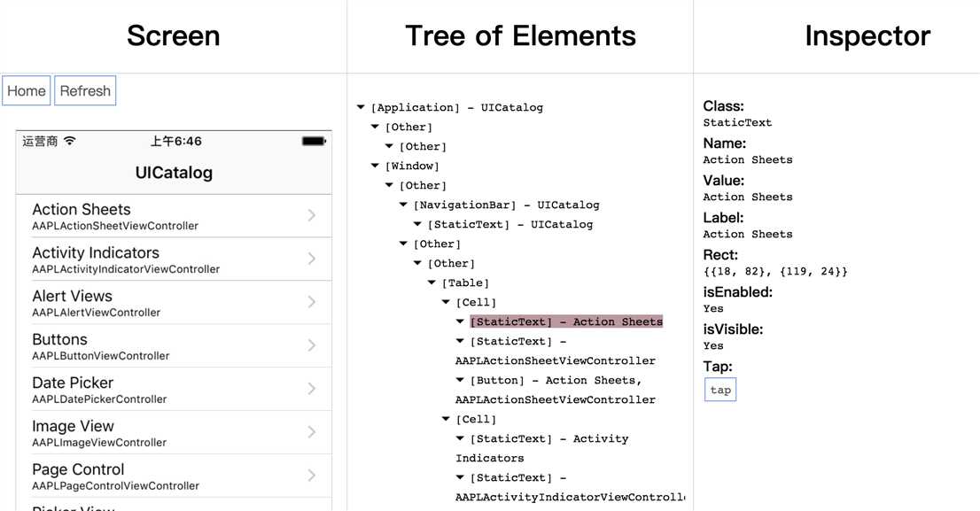Toggle arrow of [StaticText] - Action Sheets
This screenshot has height=511, width=980.
click(x=460, y=321)
